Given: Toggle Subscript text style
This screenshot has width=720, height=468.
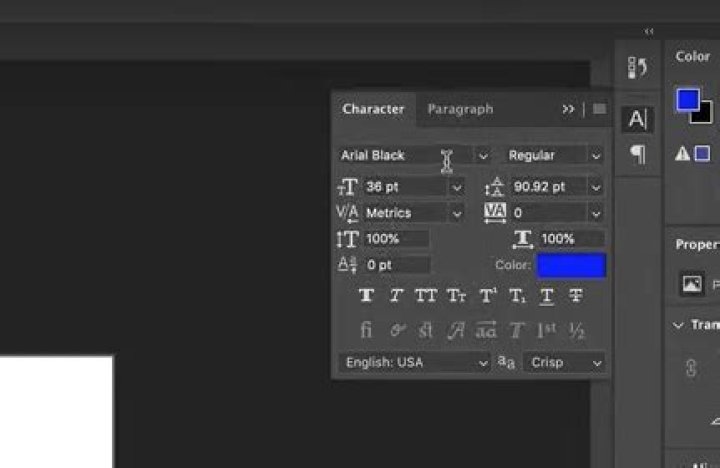Looking at the screenshot, I should click(518, 296).
